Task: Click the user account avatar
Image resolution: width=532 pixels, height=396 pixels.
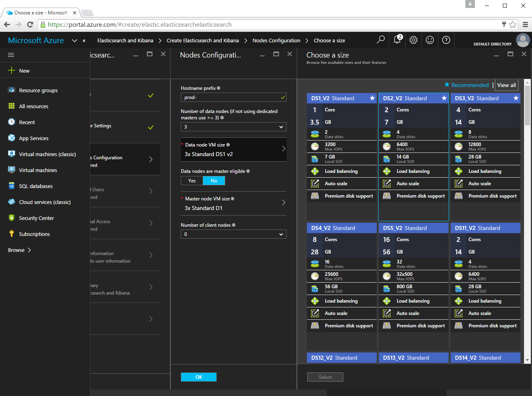Action: 523,40
